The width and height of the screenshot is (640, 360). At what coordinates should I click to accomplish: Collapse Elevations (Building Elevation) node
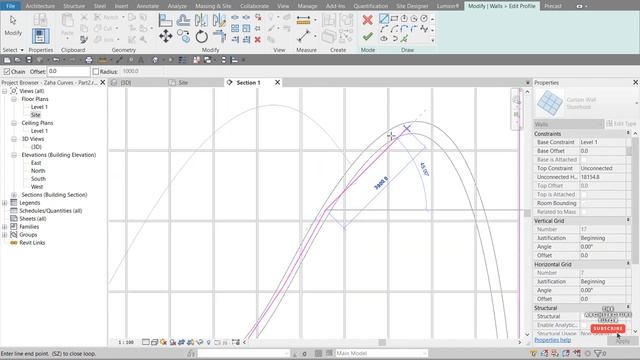point(14,155)
